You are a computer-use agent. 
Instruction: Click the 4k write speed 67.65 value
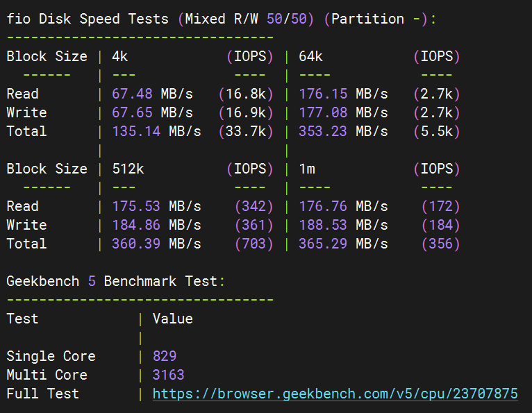[x=132, y=112]
